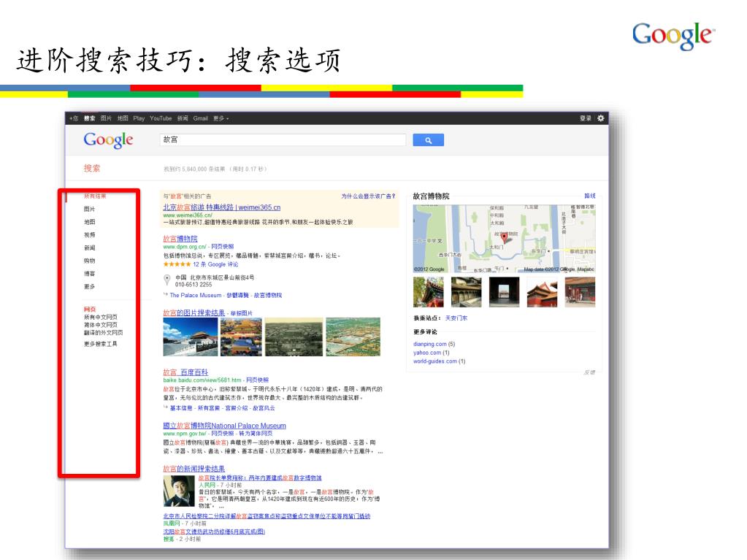This screenshot has width=747, height=560.
Task: Open the 故宫博物院 search result title
Action: coord(180,239)
